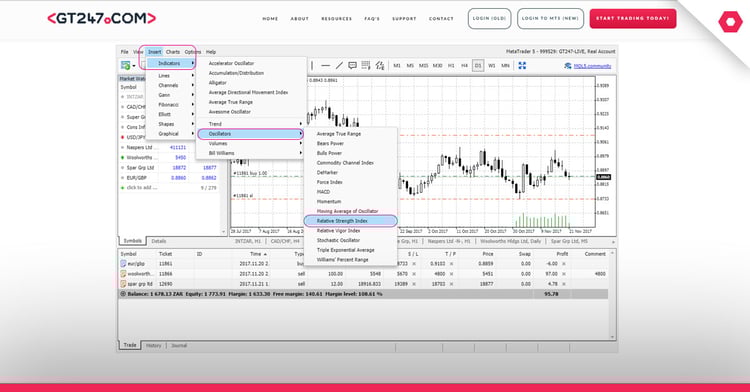Open the MQL5 community link

[592, 66]
